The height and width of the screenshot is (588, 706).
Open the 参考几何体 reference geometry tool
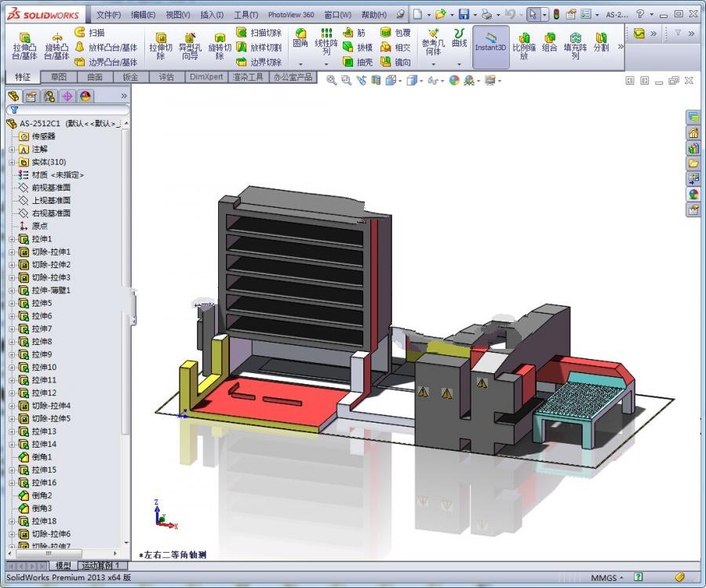coord(433,42)
